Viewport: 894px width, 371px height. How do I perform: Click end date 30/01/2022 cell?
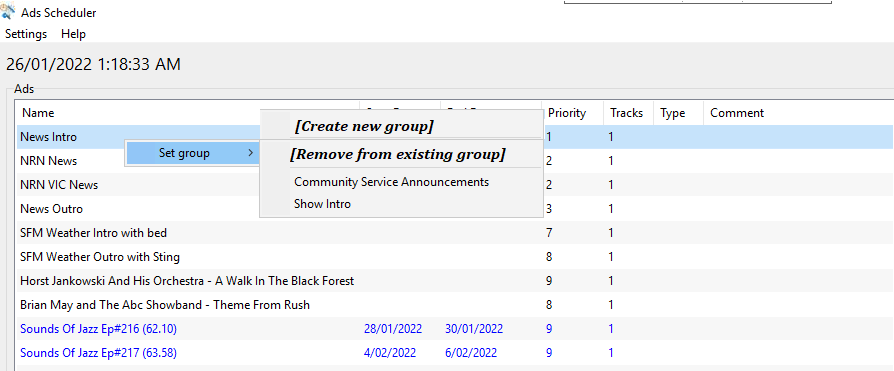(474, 329)
